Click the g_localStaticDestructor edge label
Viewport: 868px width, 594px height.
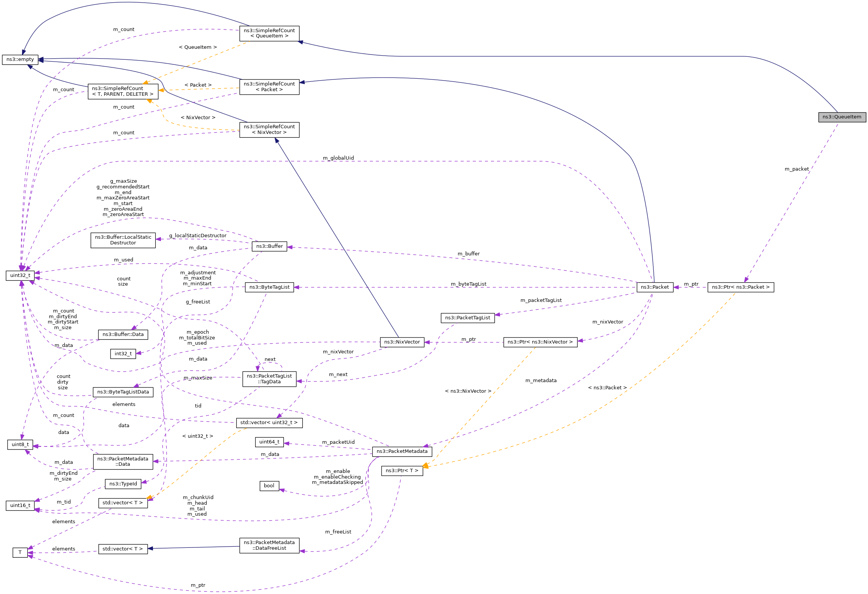[x=198, y=236]
